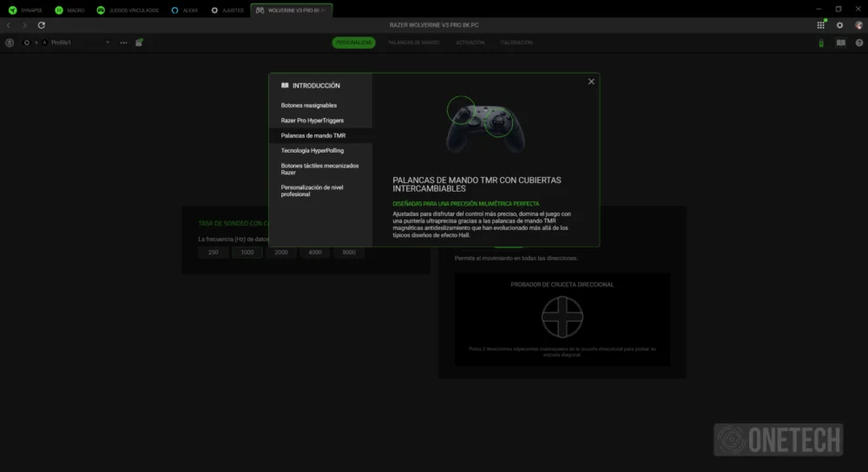Click the D-pad tester cross
This screenshot has height=472, width=868.
pos(562,317)
